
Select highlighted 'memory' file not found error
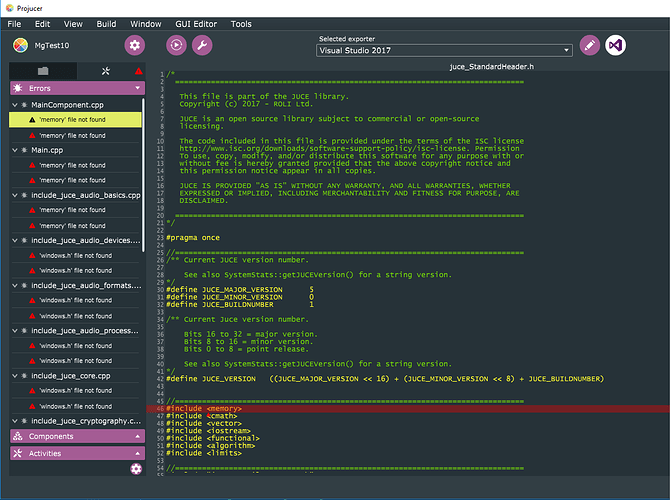[75, 120]
